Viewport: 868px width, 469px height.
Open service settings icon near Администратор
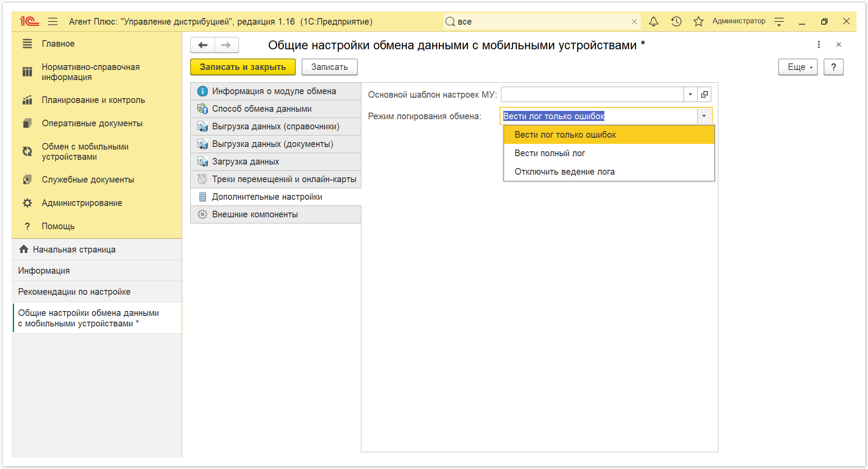coord(779,21)
